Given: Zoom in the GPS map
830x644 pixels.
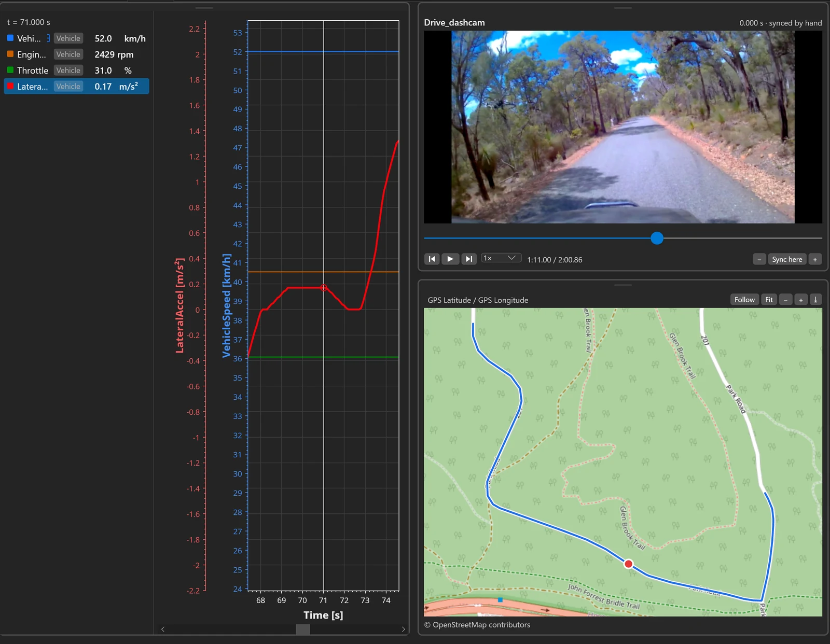Looking at the screenshot, I should [801, 300].
